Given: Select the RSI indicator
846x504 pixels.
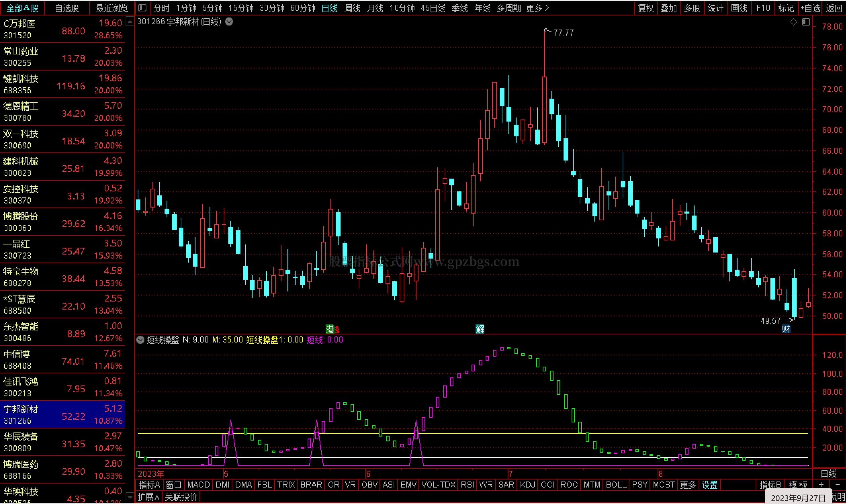Looking at the screenshot, I should pyautogui.click(x=467, y=485).
